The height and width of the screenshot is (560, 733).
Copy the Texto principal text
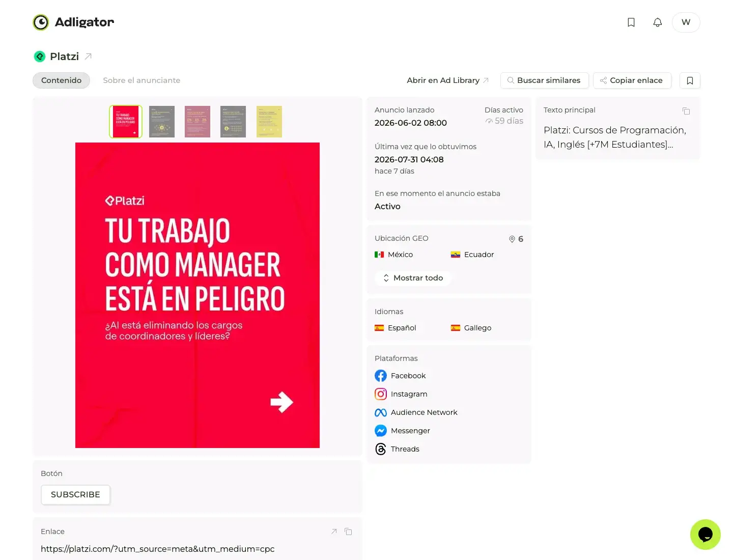point(686,111)
